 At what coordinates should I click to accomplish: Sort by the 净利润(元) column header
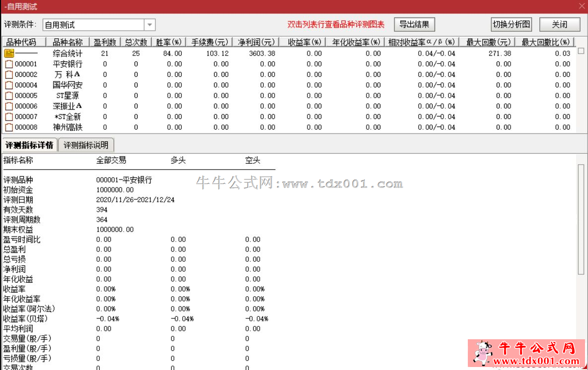pyautogui.click(x=256, y=42)
